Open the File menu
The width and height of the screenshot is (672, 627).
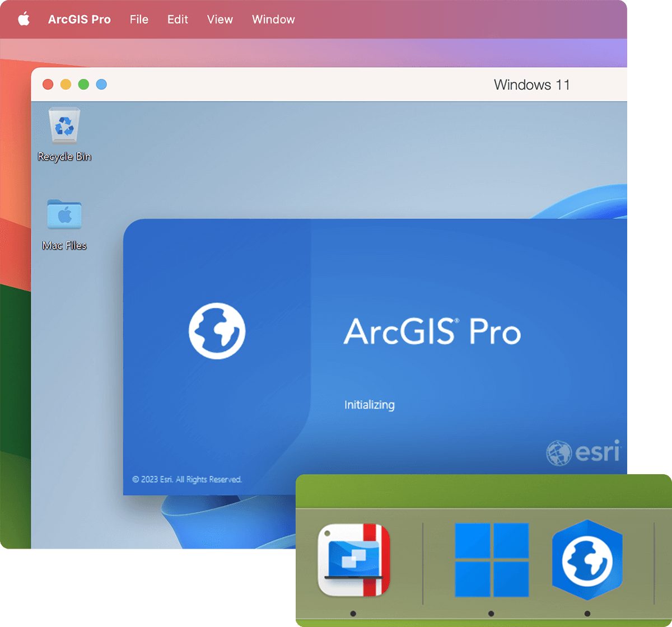138,19
